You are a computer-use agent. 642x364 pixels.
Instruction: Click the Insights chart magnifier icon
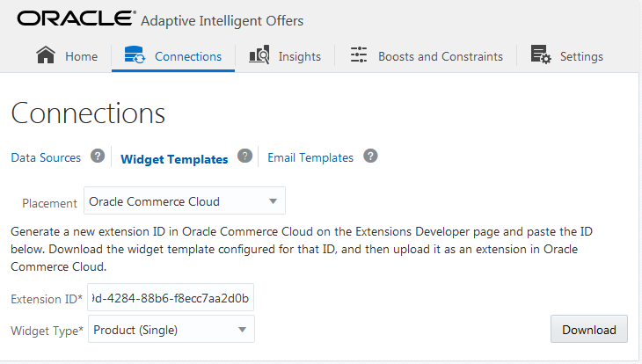pos(259,55)
